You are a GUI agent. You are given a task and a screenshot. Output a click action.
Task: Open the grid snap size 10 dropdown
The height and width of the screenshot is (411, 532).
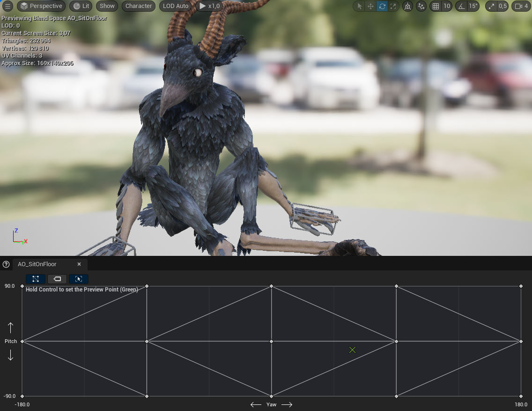pos(447,6)
